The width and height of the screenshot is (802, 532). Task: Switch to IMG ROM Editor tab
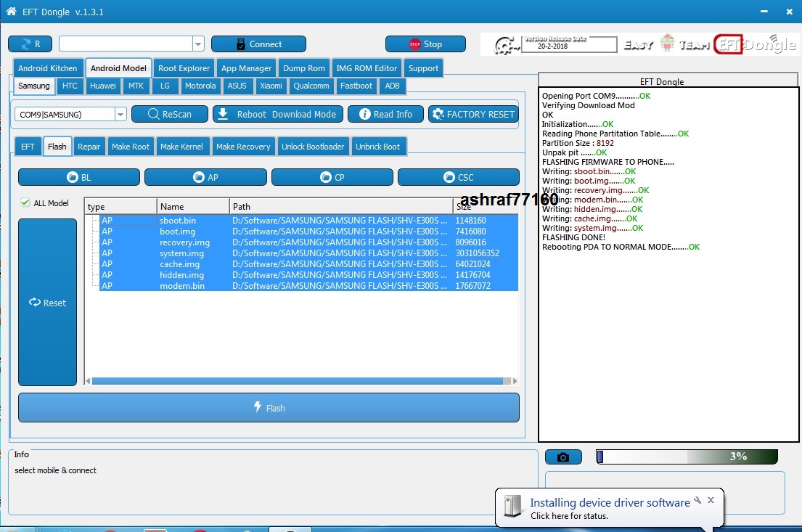tap(367, 68)
